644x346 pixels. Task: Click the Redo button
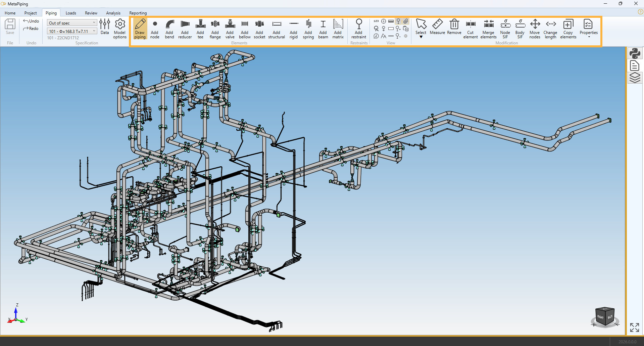tap(31, 29)
